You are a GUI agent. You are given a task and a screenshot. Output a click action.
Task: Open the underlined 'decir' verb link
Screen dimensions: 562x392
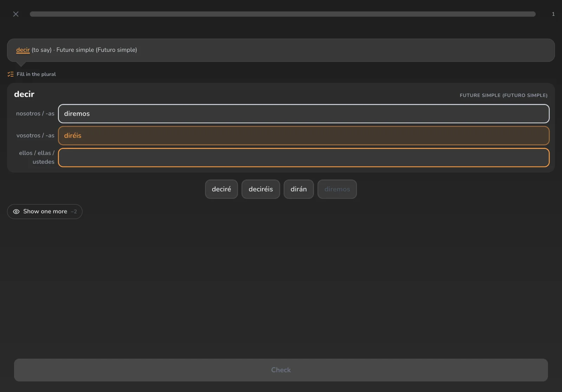(23, 50)
